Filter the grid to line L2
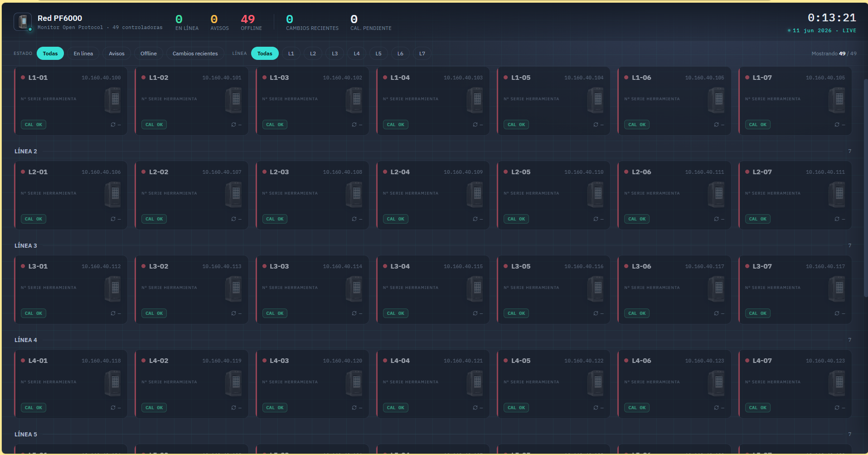The width and height of the screenshot is (868, 455). tap(313, 54)
